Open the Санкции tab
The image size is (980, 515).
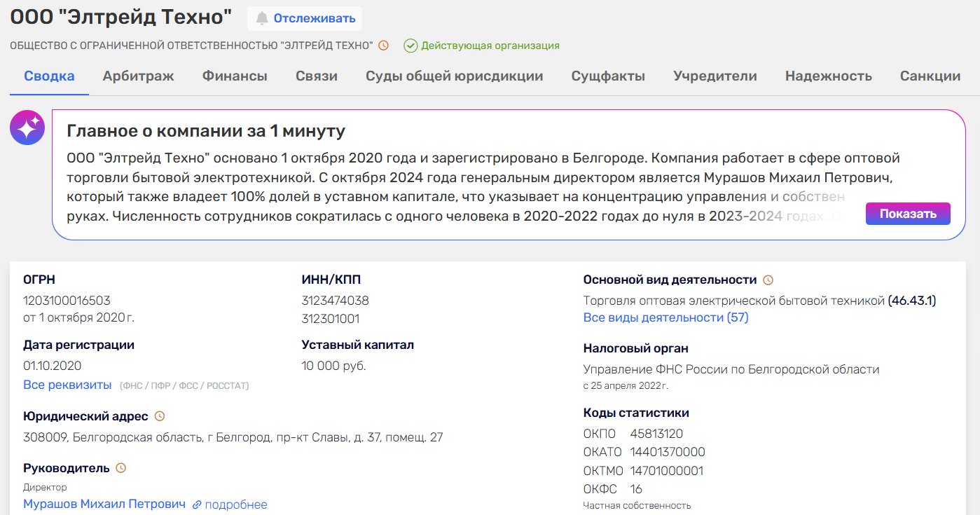tap(930, 76)
